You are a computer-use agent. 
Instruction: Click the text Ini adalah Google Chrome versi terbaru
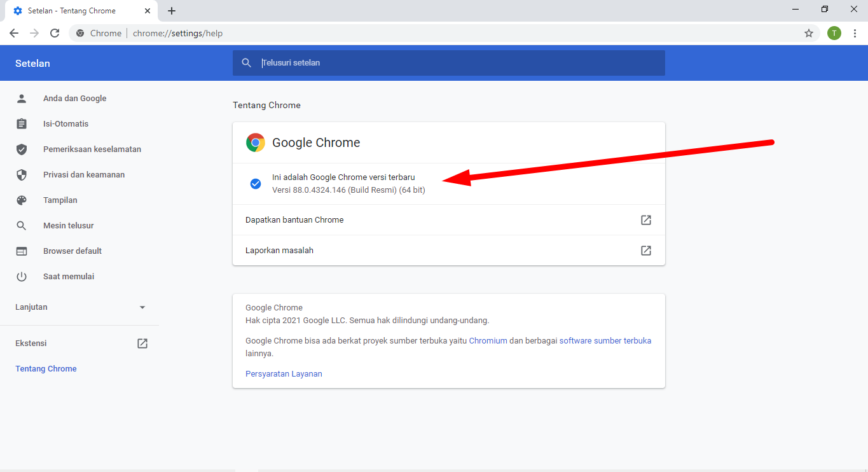tap(343, 177)
